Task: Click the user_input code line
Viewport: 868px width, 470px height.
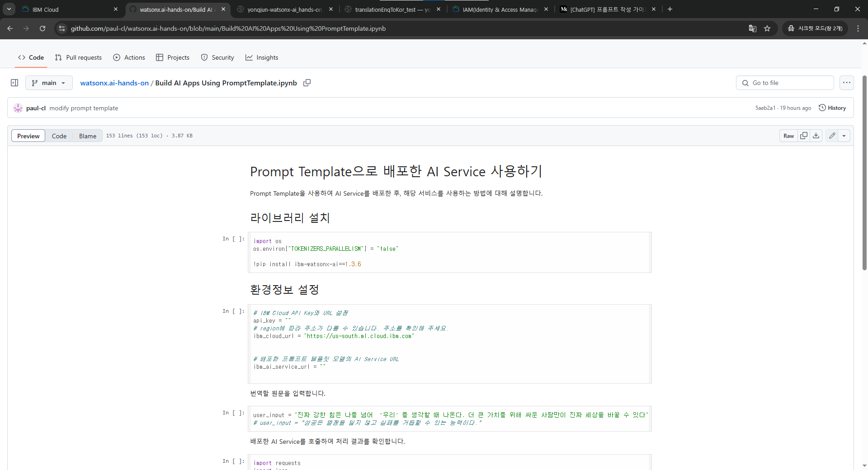Action: (x=450, y=415)
